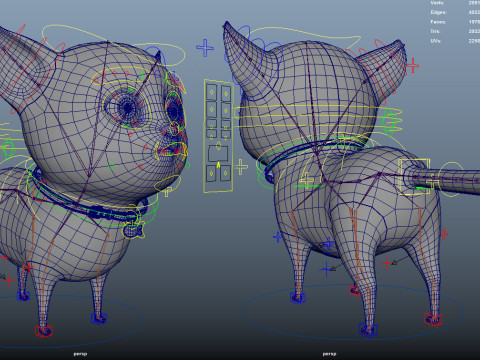Select the yellow square control at the tail base
Image resolution: width=480 pixels, height=360 pixels.
coord(414,177)
